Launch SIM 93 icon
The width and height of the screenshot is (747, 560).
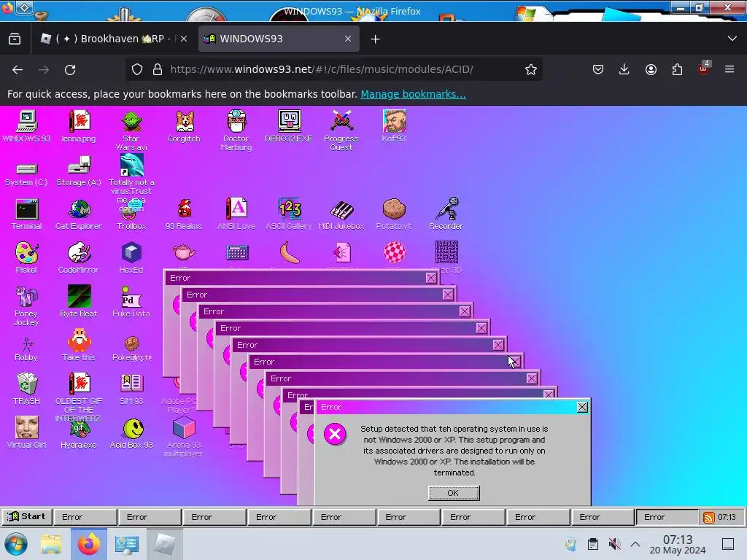131,389
